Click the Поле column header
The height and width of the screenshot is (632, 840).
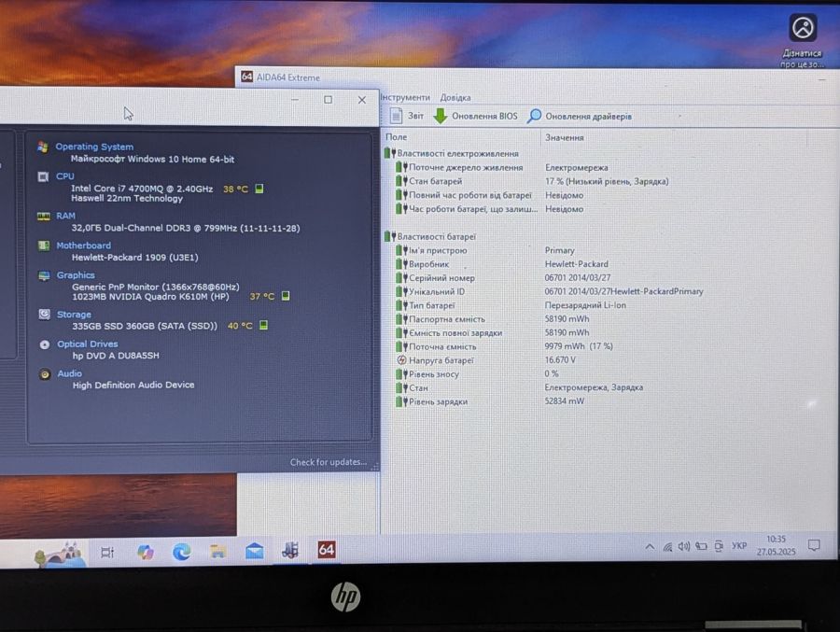click(x=397, y=137)
